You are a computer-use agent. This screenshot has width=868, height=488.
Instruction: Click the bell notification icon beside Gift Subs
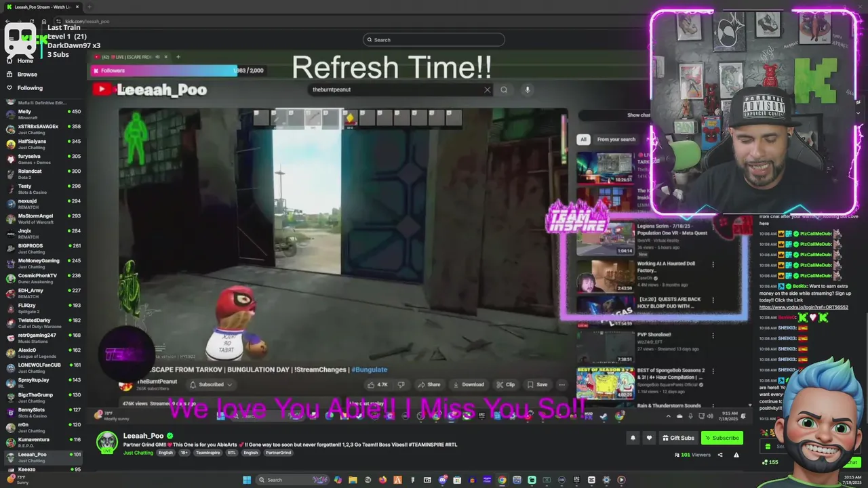[x=633, y=438]
